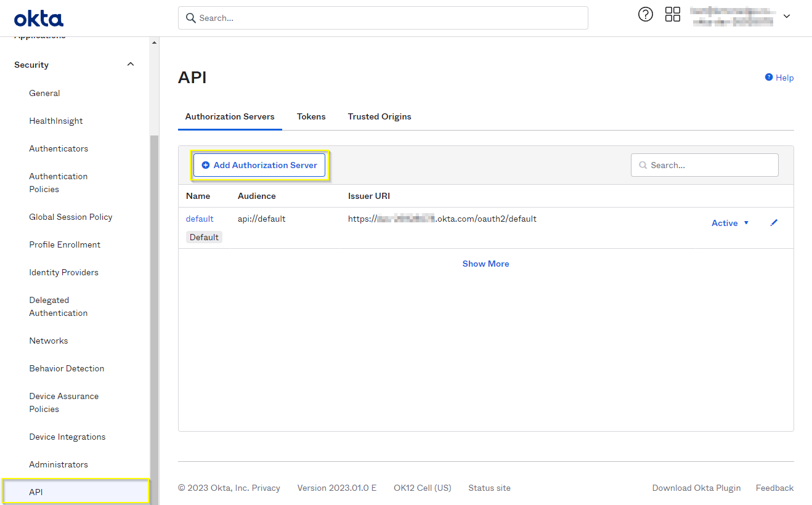Click OK12 Cell (US) footer text
Image resolution: width=812 pixels, height=505 pixels.
coord(423,488)
